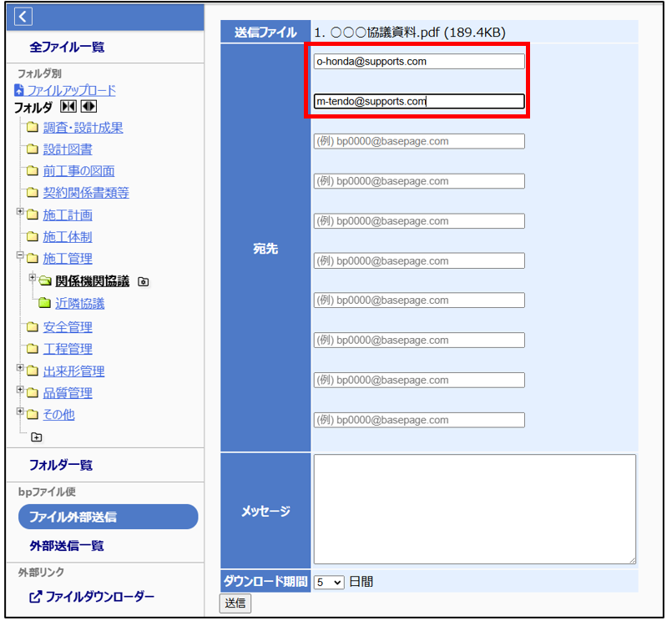Open the ダウンロード期間 days dropdown
This screenshot has width=672, height=626.
[329, 582]
